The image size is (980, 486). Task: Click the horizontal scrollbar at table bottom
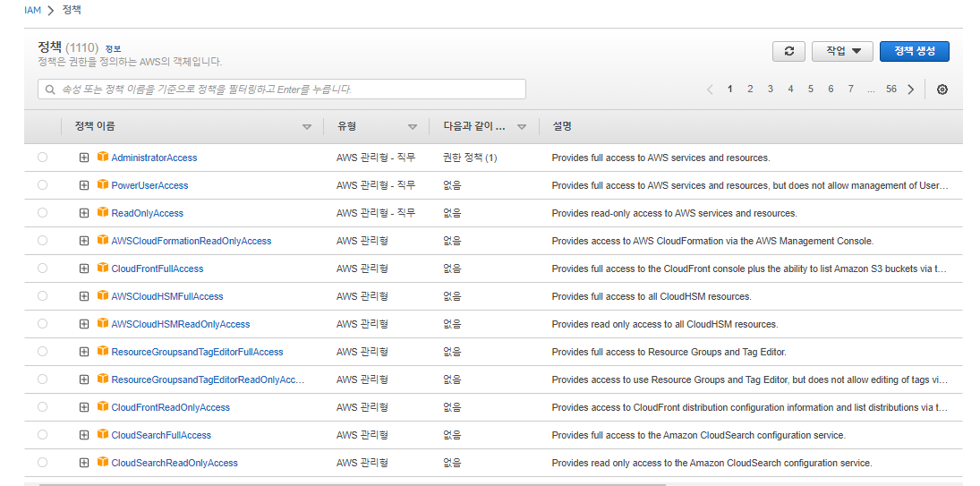[352, 484]
